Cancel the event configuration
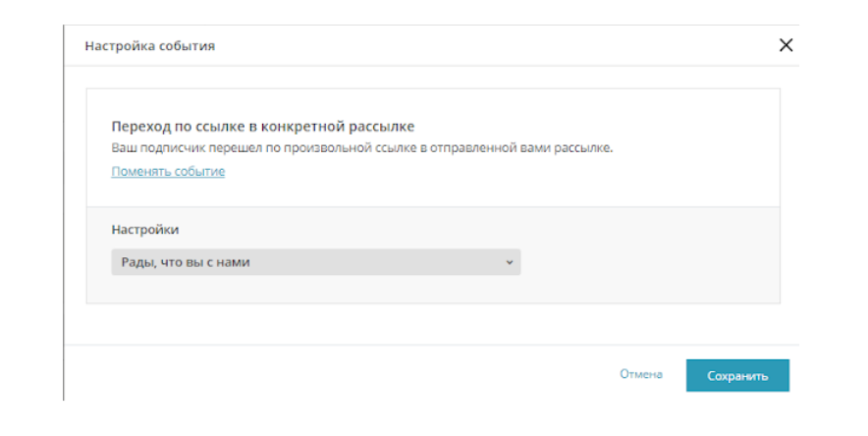 point(641,374)
